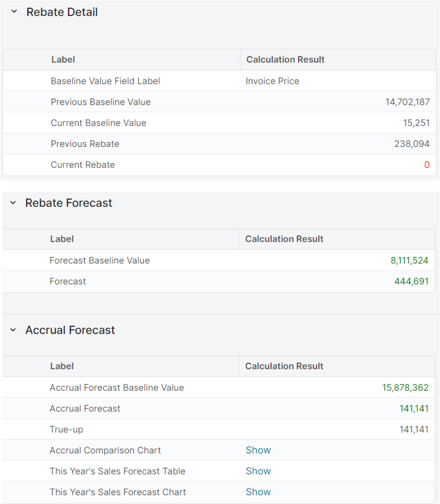Select the True-up row label

pyautogui.click(x=66, y=429)
